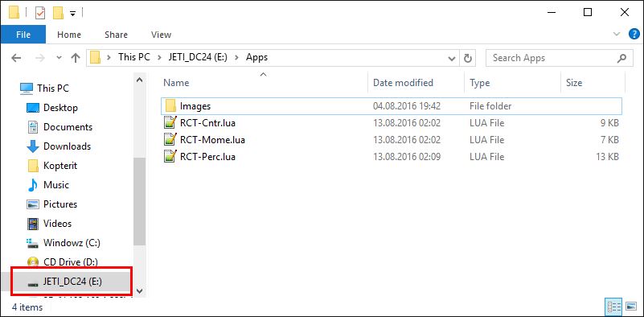
Task: Go back with the Back arrow
Action: point(16,58)
